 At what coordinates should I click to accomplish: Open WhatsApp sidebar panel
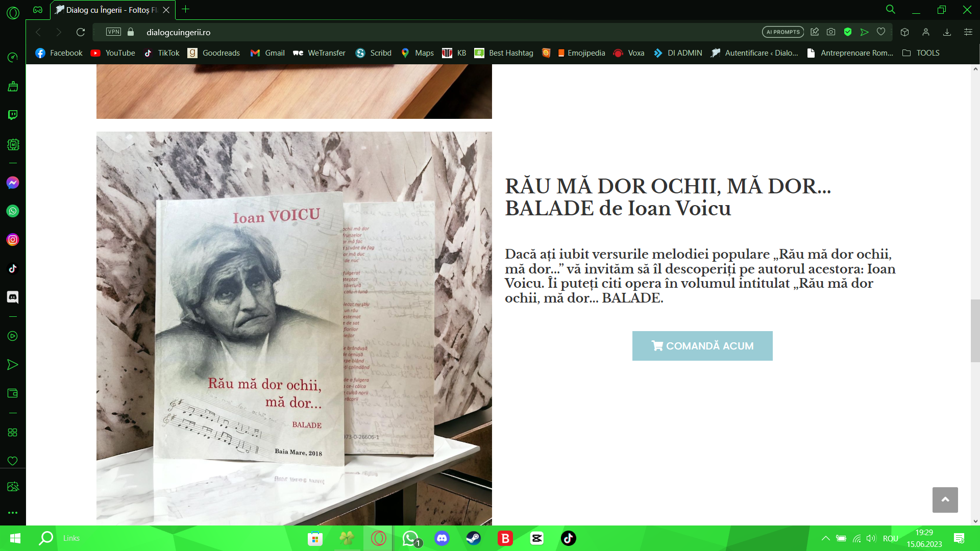click(13, 211)
